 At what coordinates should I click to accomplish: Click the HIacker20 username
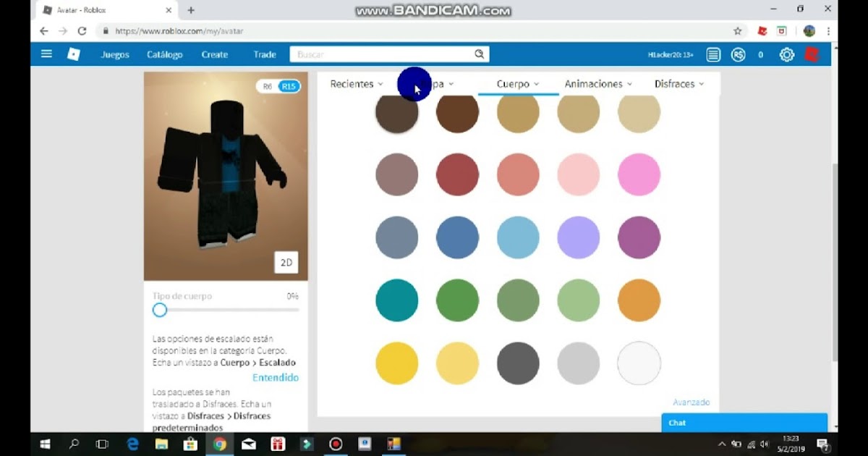pos(671,55)
